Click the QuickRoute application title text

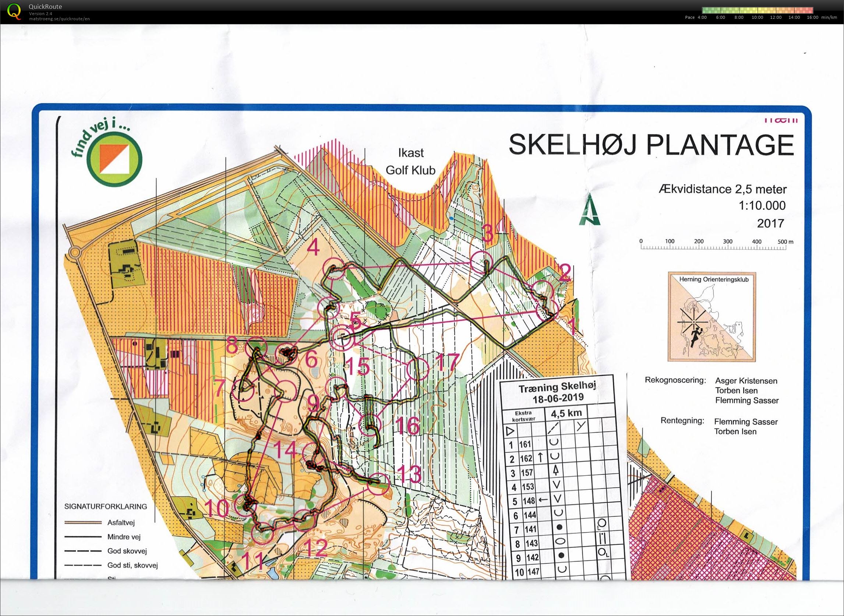tap(45, 6)
